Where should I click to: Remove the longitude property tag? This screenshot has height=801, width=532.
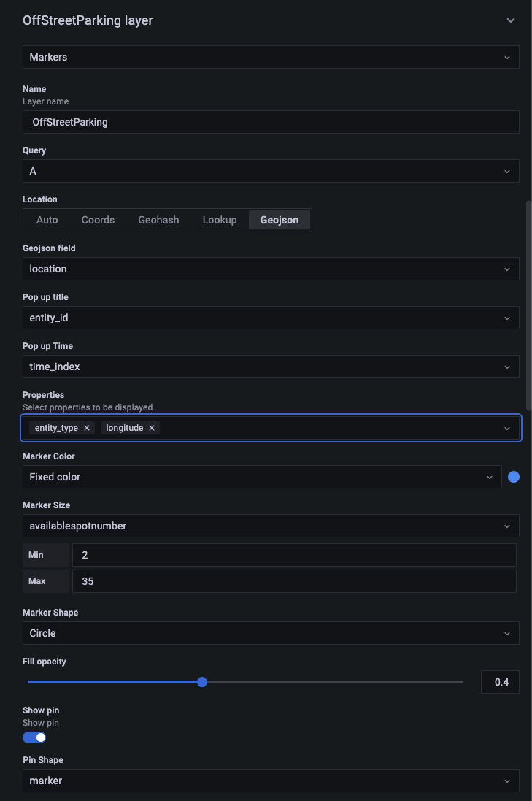(x=151, y=428)
